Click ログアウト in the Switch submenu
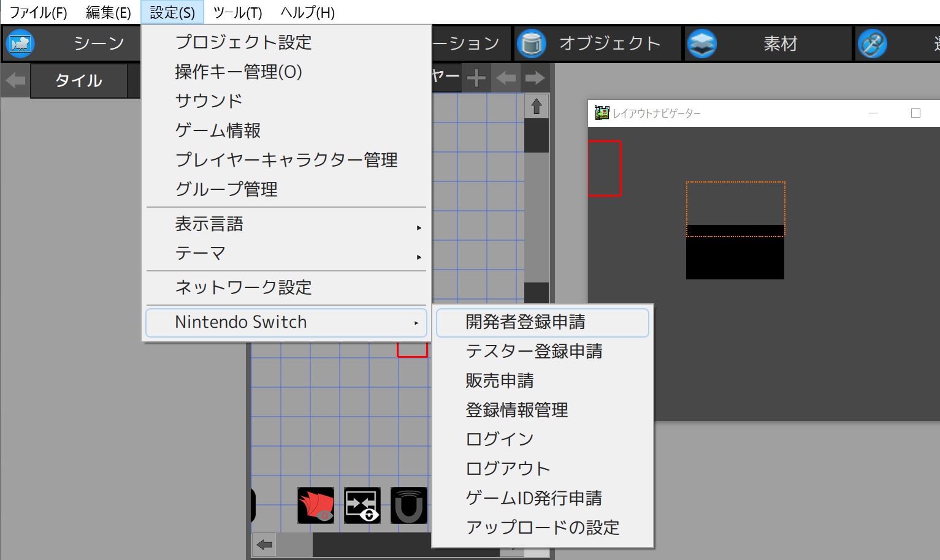The image size is (940, 560). coord(543,469)
